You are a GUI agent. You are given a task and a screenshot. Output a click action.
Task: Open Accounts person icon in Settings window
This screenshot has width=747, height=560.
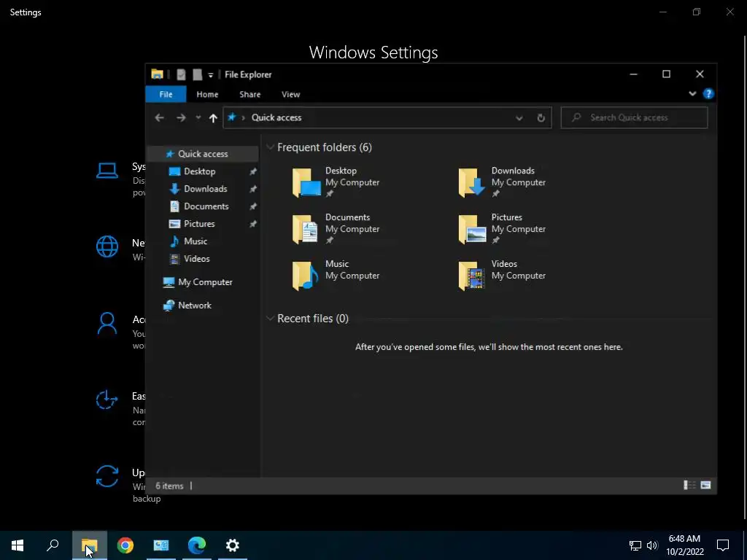point(107,324)
